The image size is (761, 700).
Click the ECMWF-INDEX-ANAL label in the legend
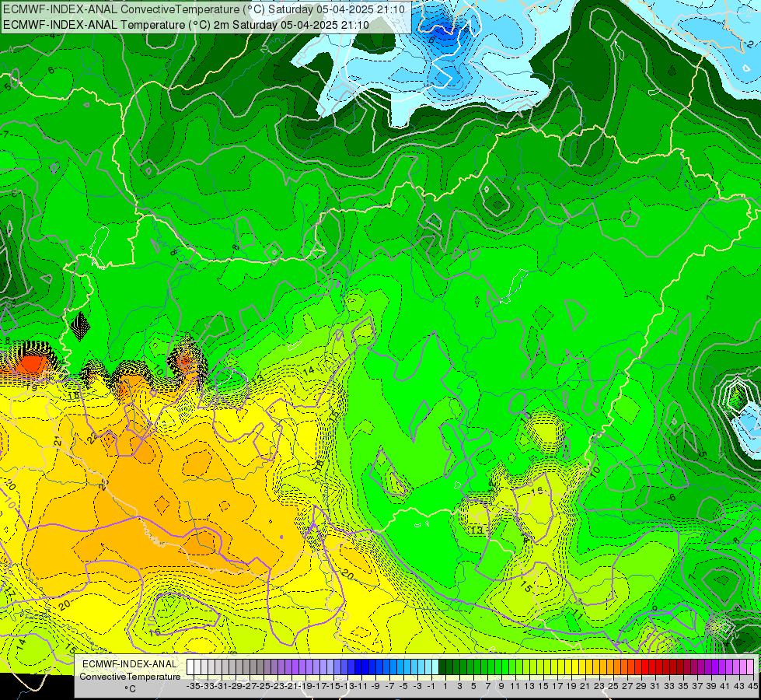click(x=130, y=664)
